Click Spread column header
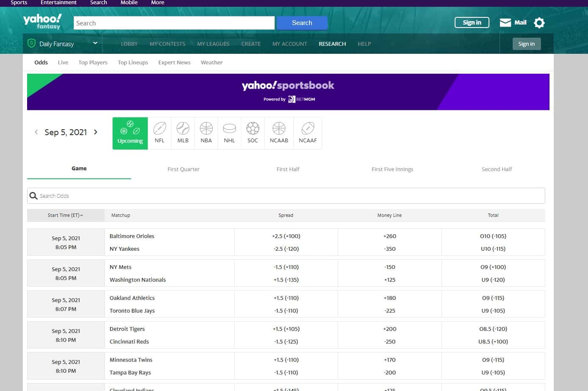Image resolution: width=588 pixels, height=391 pixels. 286,215
